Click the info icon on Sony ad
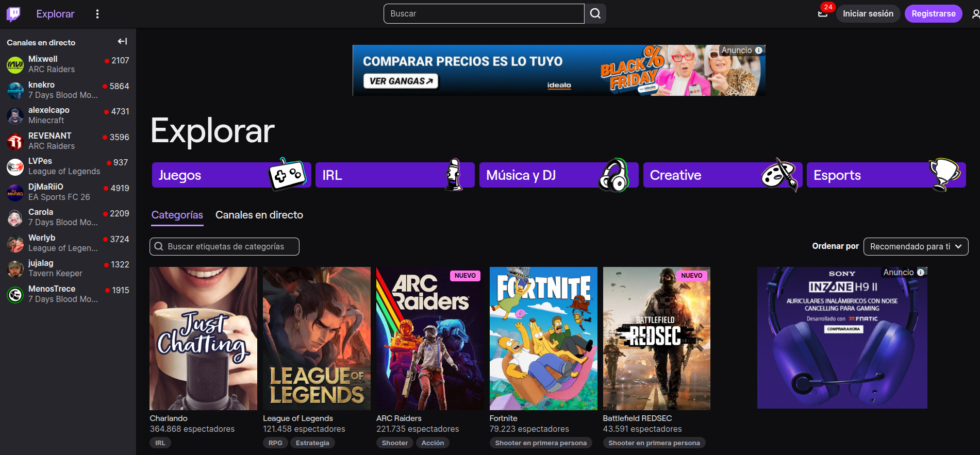980x455 pixels. point(921,272)
